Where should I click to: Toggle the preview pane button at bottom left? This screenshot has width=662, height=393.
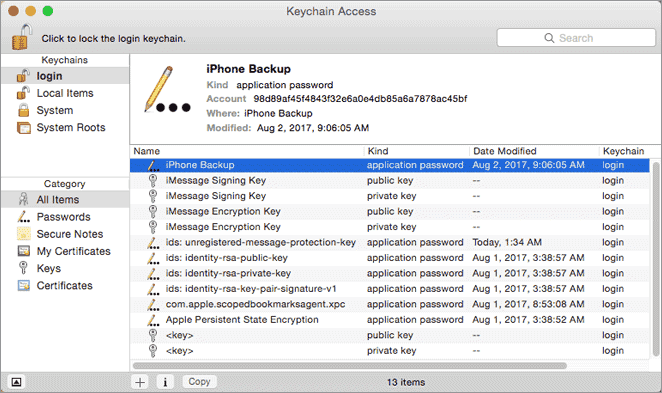[x=16, y=382]
